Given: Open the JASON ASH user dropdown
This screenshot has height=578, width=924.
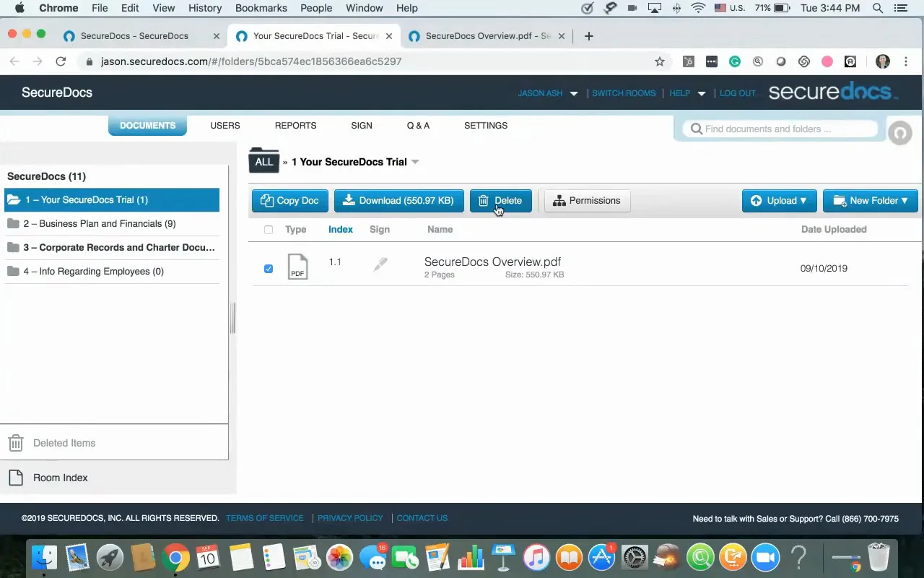Looking at the screenshot, I should click(x=548, y=93).
